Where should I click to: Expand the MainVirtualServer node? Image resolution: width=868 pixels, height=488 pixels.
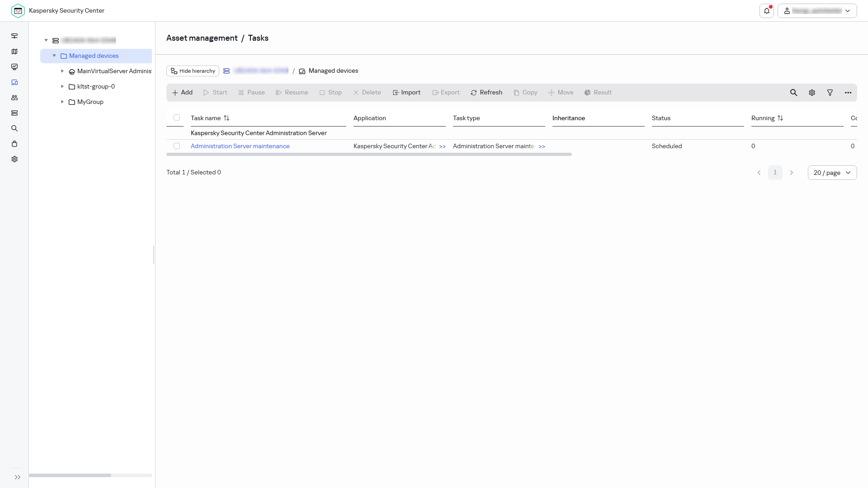pos(62,71)
